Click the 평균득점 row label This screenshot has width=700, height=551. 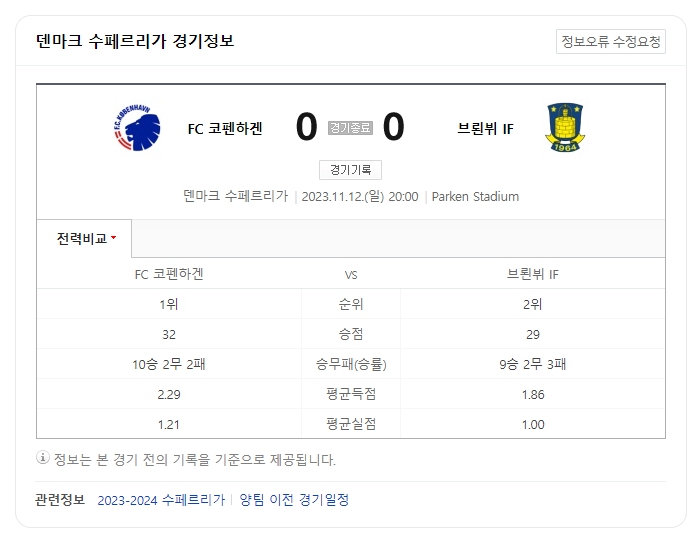(350, 394)
